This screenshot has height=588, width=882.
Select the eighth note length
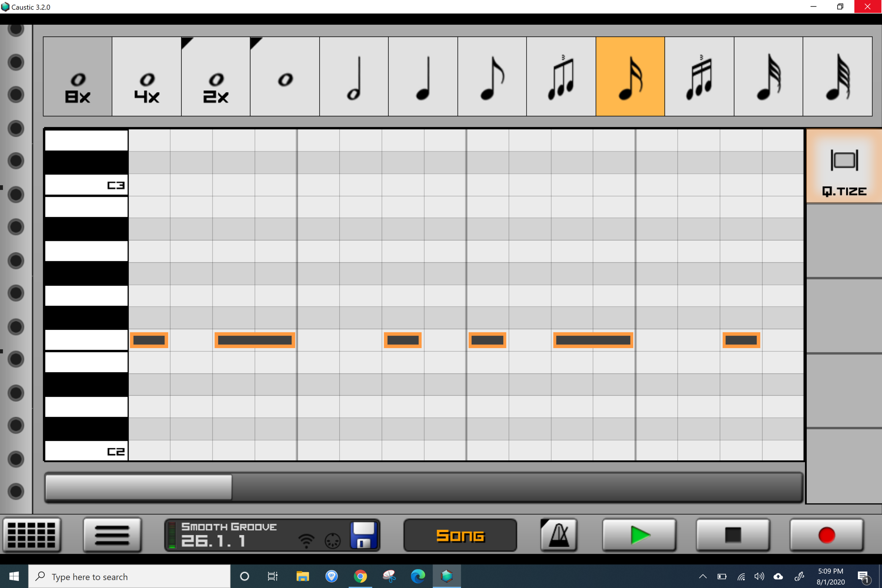[x=491, y=77]
